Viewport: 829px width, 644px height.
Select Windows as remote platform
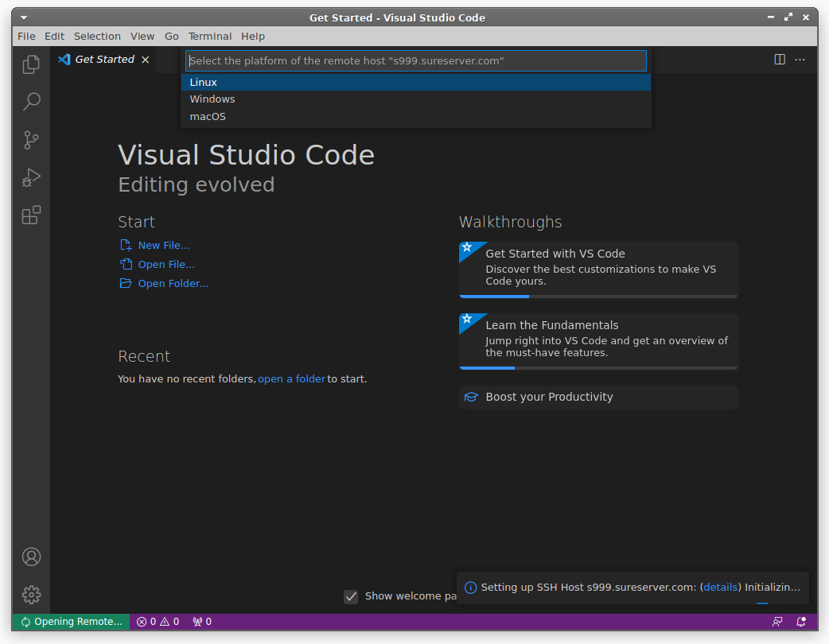(415, 99)
